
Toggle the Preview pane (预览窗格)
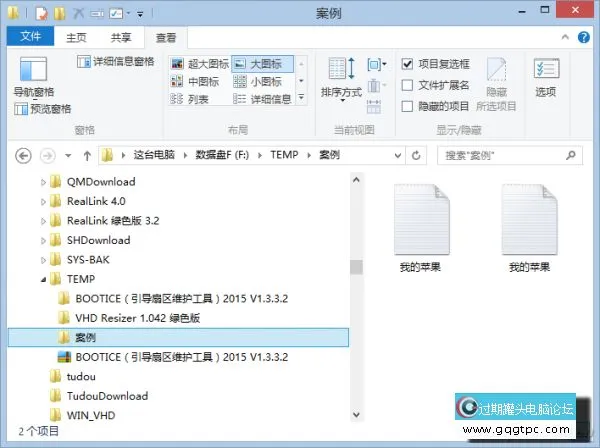[42, 109]
